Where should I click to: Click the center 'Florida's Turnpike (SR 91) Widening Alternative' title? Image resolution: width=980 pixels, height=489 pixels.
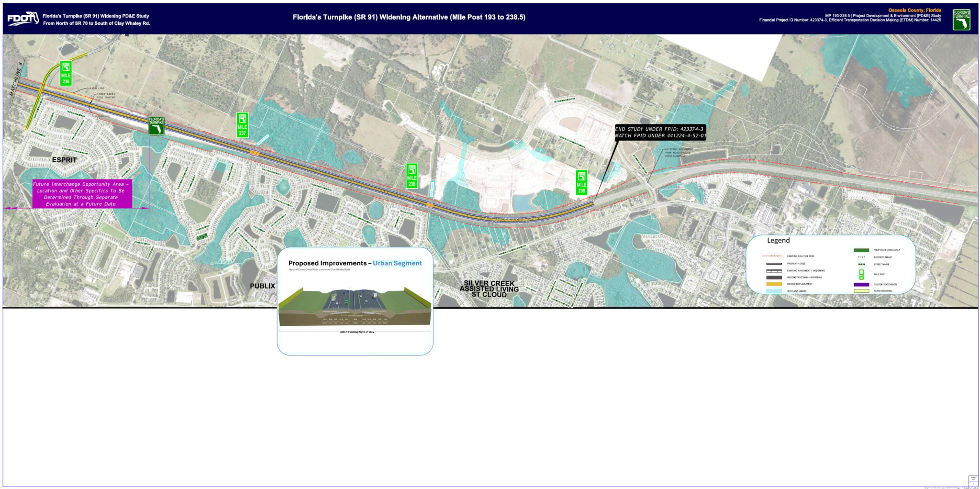pyautogui.click(x=409, y=17)
